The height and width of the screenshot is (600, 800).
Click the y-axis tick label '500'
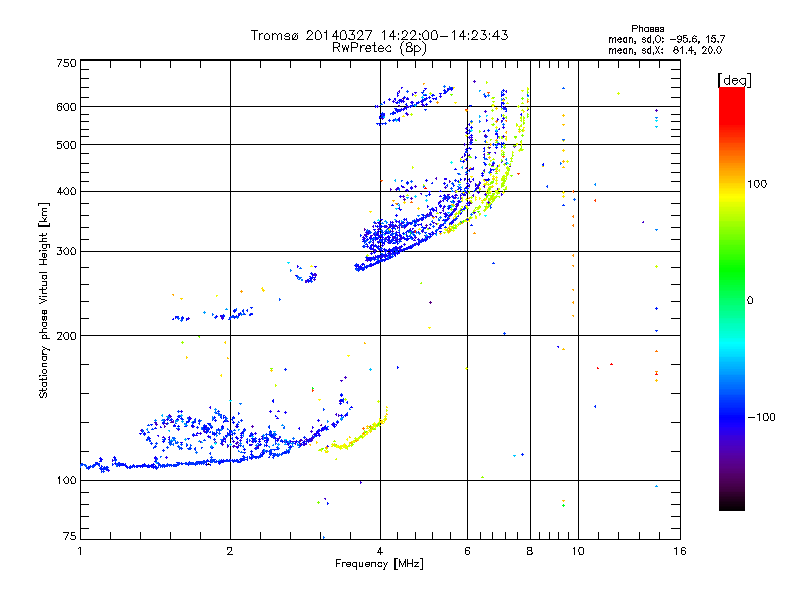[66, 145]
